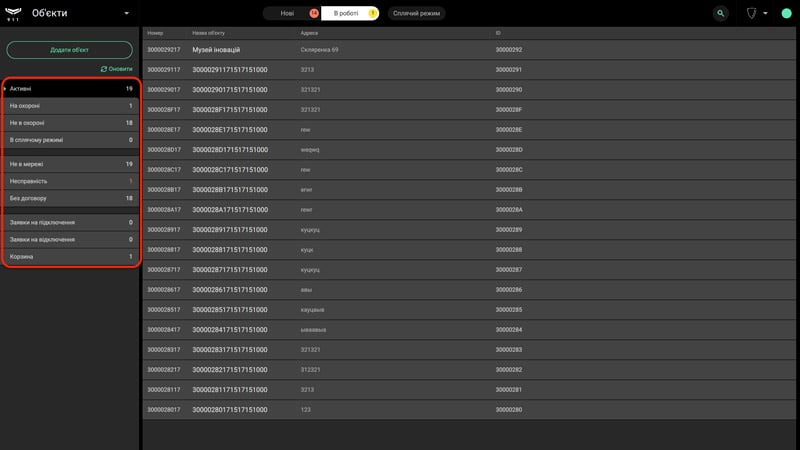Click ID 30000280
The height and width of the screenshot is (450, 800).
tap(509, 410)
